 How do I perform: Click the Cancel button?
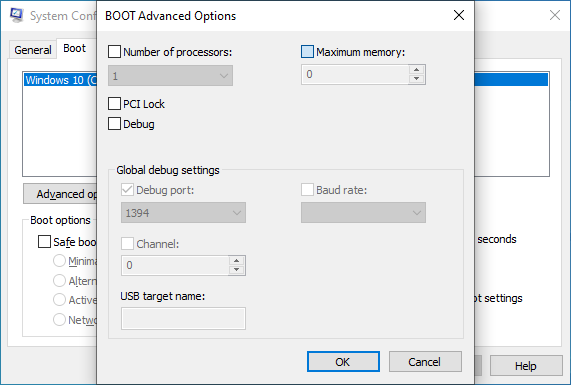pyautogui.click(x=425, y=362)
